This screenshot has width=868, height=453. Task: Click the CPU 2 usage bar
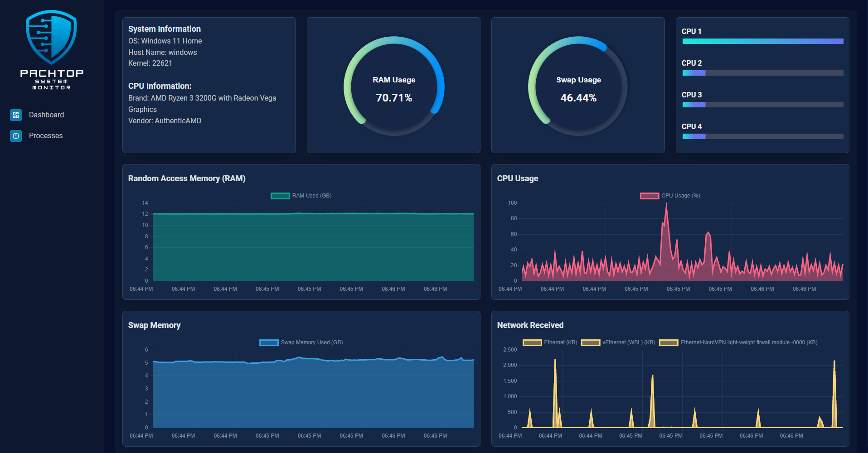point(763,73)
